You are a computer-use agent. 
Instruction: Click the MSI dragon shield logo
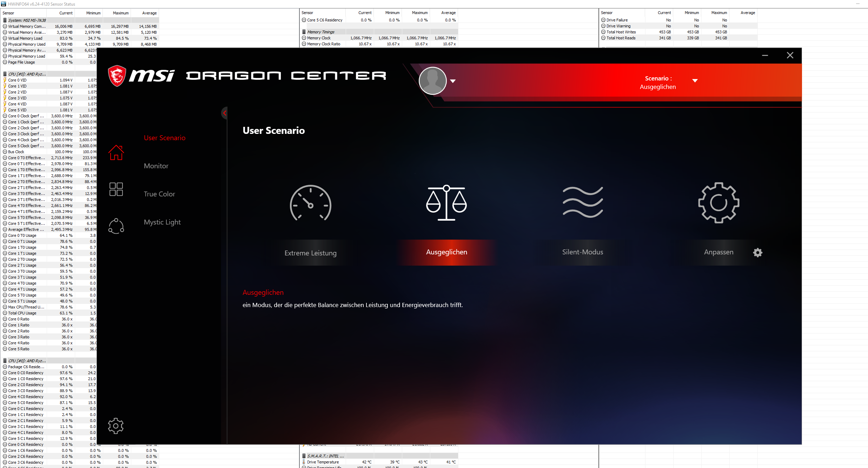tap(117, 76)
